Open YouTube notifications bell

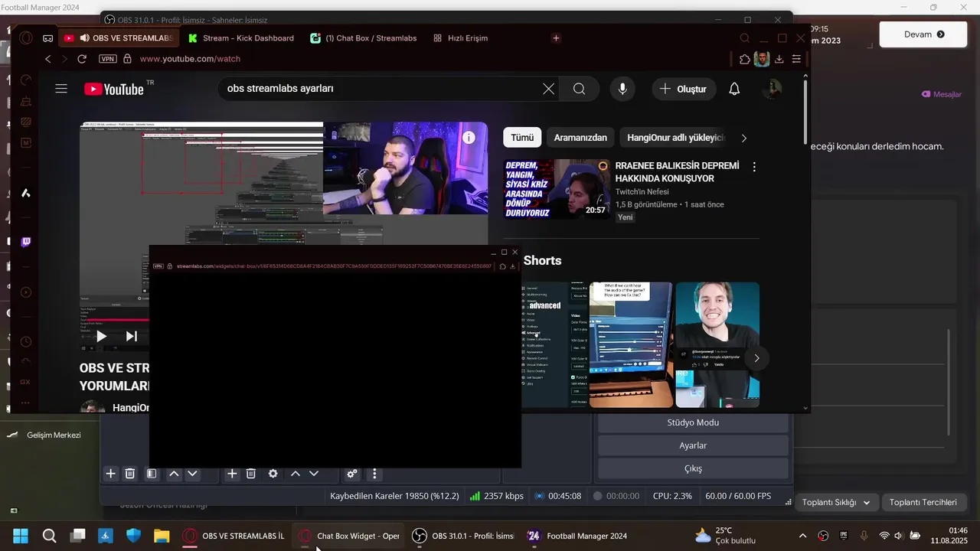pyautogui.click(x=734, y=89)
